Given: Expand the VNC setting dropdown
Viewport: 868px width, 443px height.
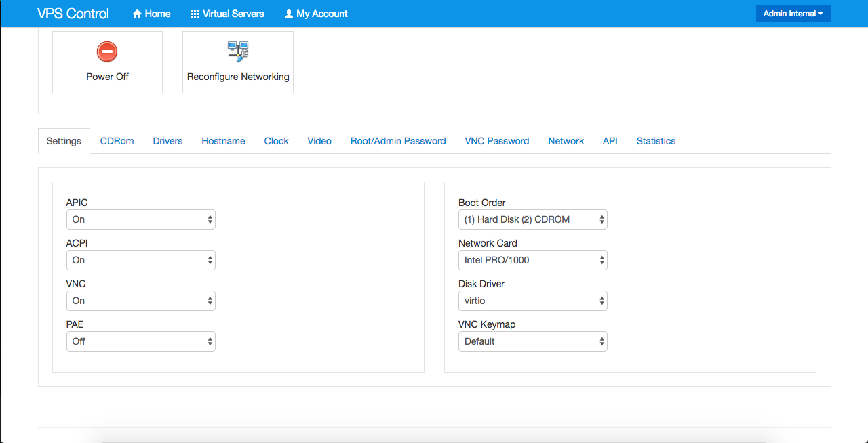Looking at the screenshot, I should click(141, 301).
